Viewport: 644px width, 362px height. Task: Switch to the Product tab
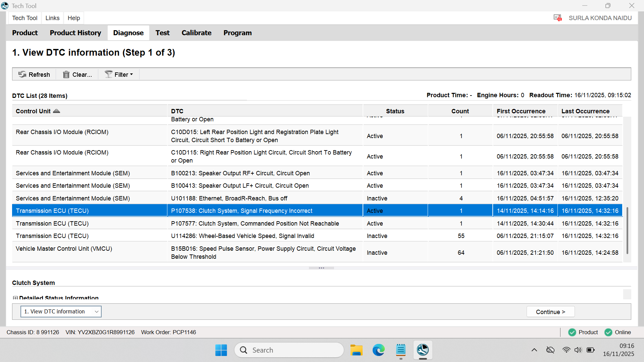coord(25,33)
